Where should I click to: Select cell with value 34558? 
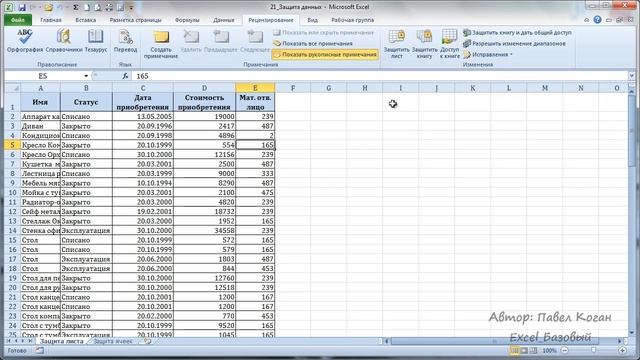(x=204, y=230)
